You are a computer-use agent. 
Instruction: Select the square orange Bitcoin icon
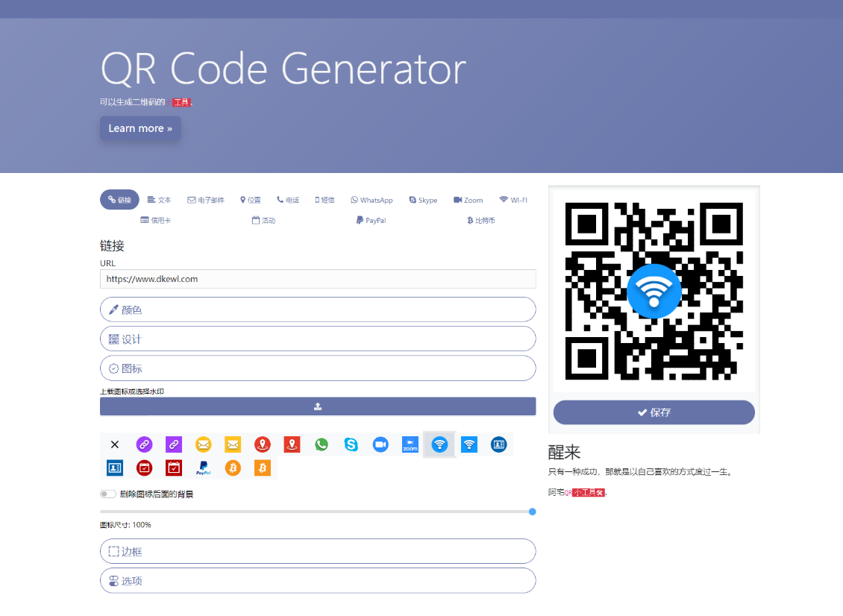pyautogui.click(x=263, y=468)
